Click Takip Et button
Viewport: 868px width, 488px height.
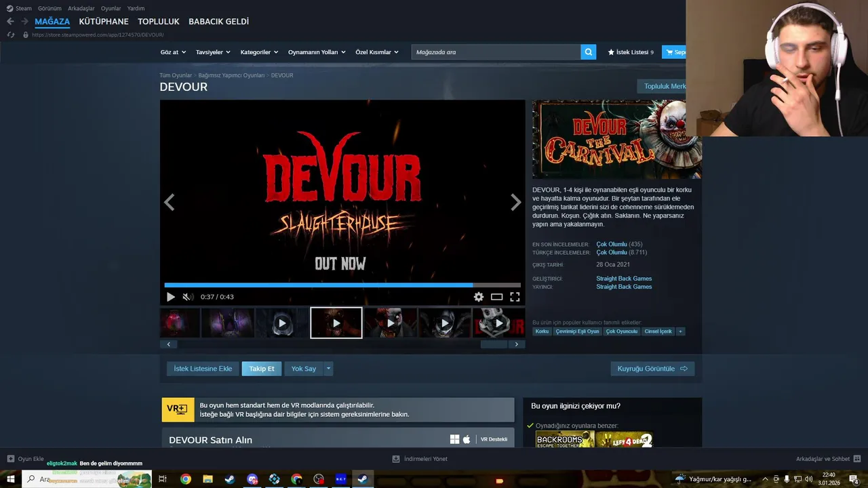coord(262,369)
